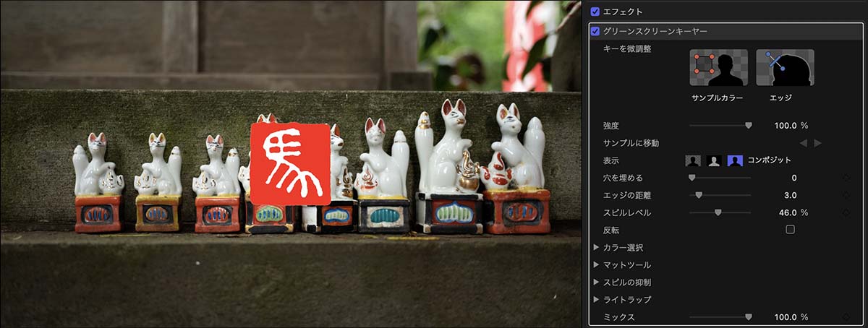
Task: Adjust the エッジの距離 slider
Action: (720, 195)
